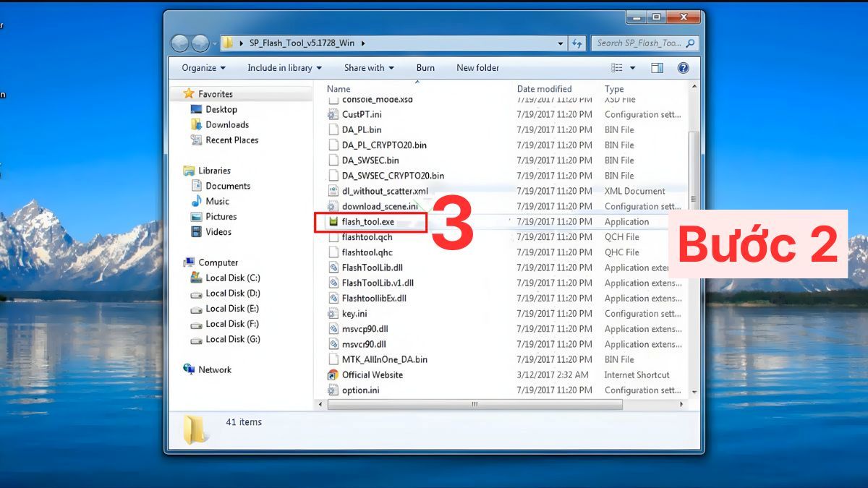Screen dimensions: 868x488
Task: Select Libraries in the navigation pane
Action: click(214, 171)
